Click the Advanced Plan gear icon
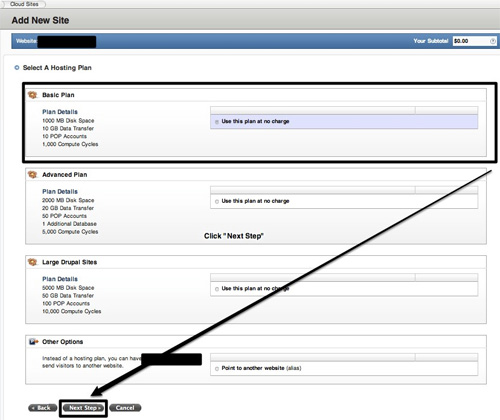The image size is (500, 420). click(x=33, y=175)
